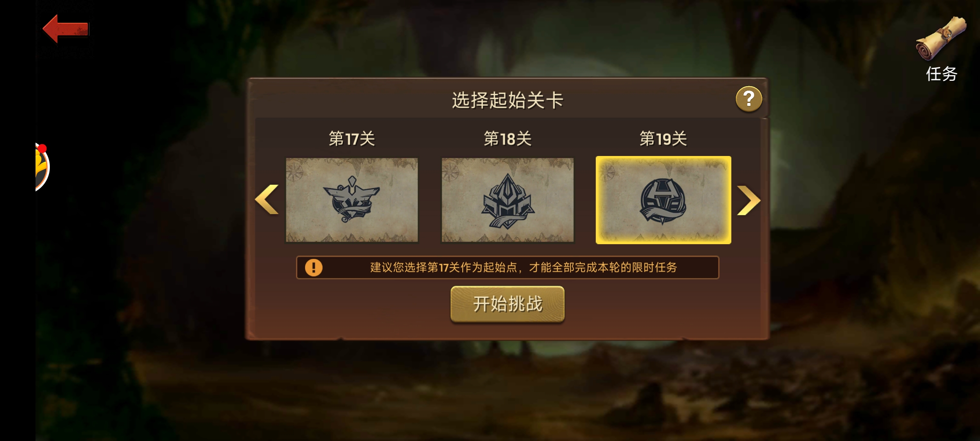Select the highlighted 第19关 emblem map
The image size is (980, 441).
coord(664,200)
